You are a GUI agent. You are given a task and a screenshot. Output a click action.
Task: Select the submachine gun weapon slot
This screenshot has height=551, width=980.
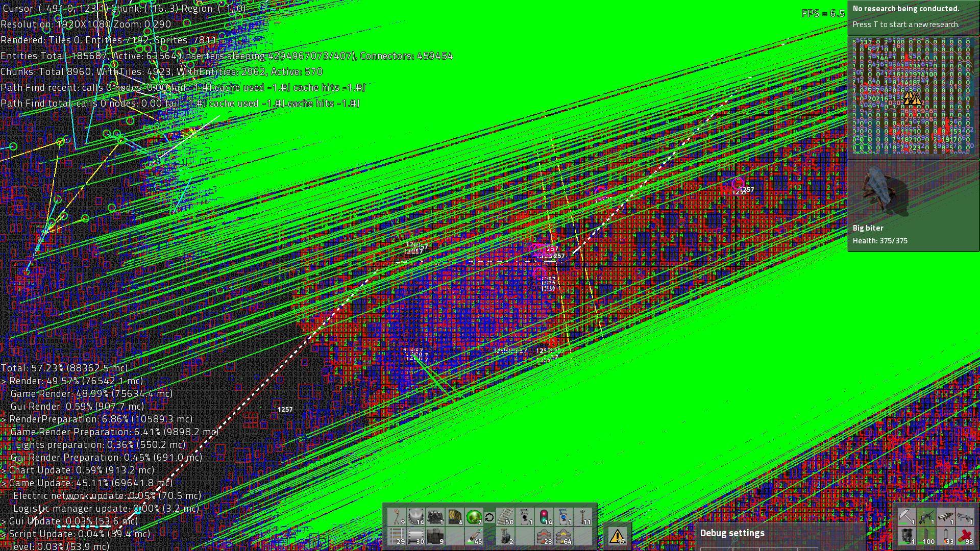coord(926,517)
